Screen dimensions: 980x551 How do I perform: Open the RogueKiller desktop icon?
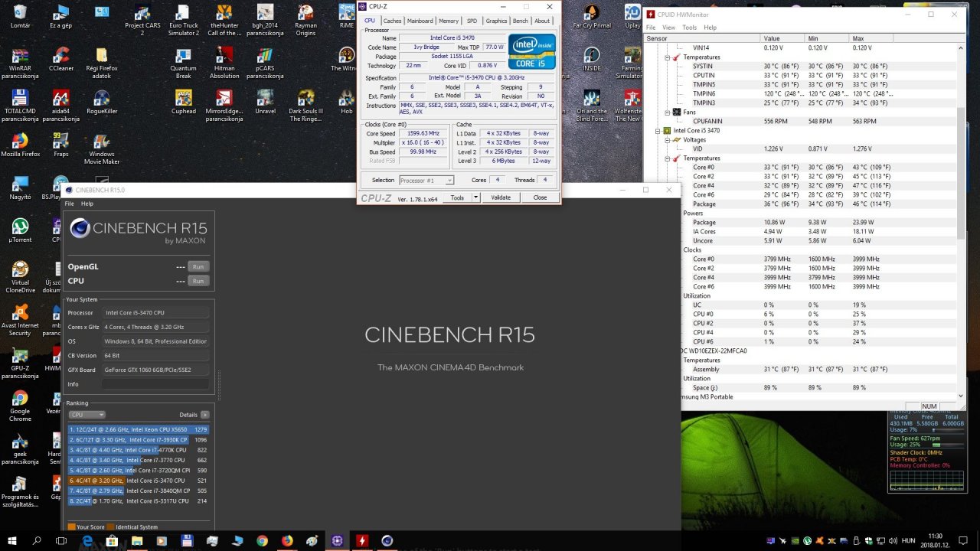102,102
